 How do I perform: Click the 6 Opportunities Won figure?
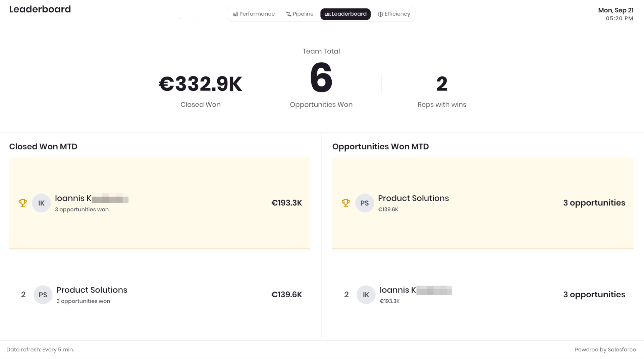321,78
